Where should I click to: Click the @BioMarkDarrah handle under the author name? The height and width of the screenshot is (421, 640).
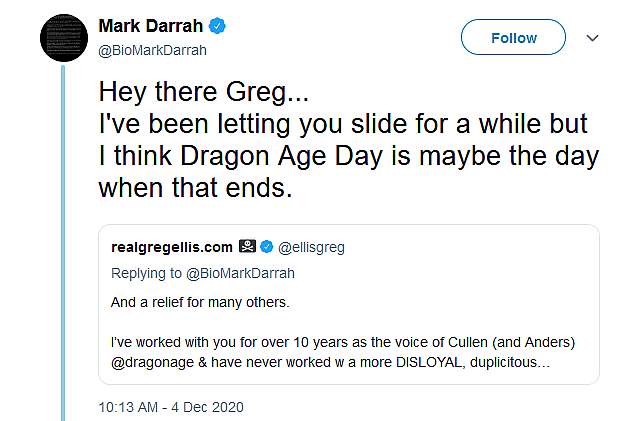(153, 50)
